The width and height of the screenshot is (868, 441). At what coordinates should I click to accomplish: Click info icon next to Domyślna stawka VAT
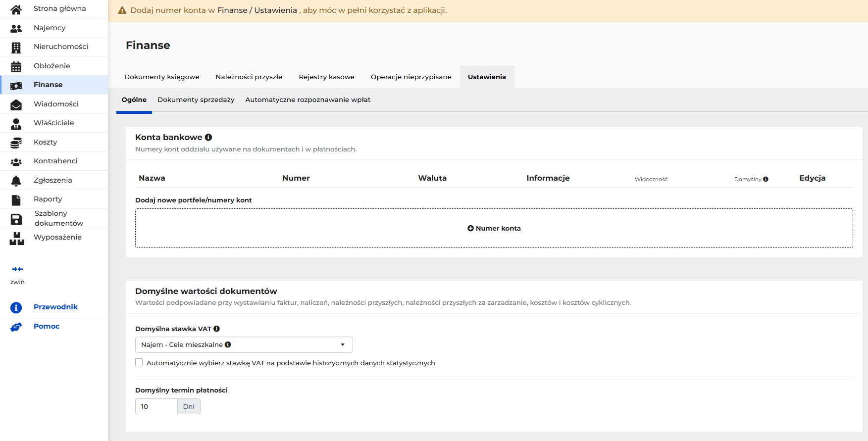coord(216,329)
